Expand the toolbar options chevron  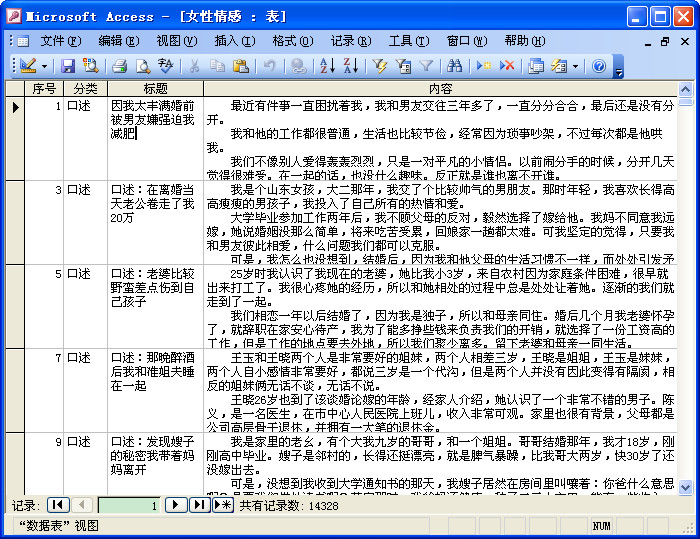[x=618, y=67]
